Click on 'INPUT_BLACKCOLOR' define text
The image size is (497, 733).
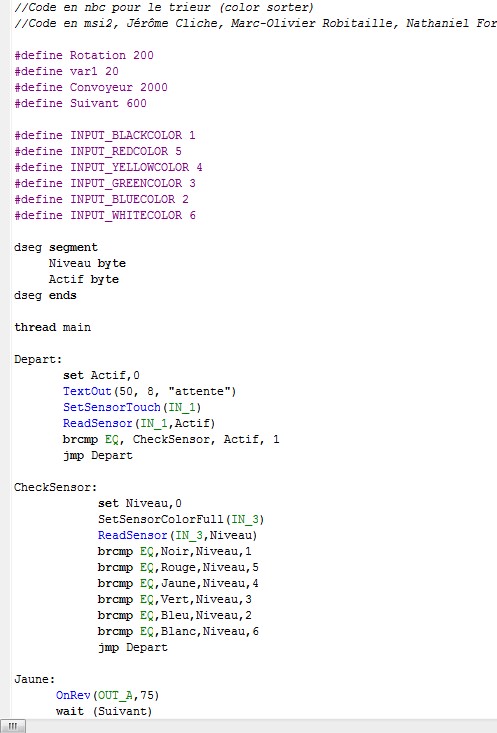[x=126, y=136]
